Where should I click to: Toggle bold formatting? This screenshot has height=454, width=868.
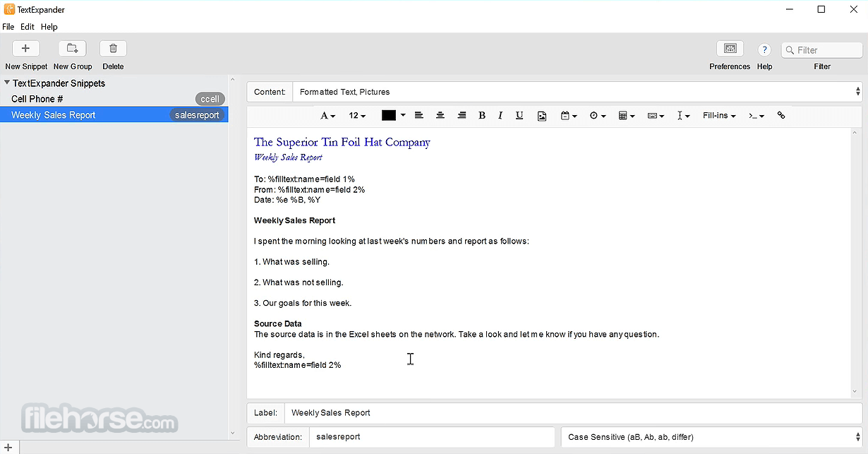tap(482, 115)
